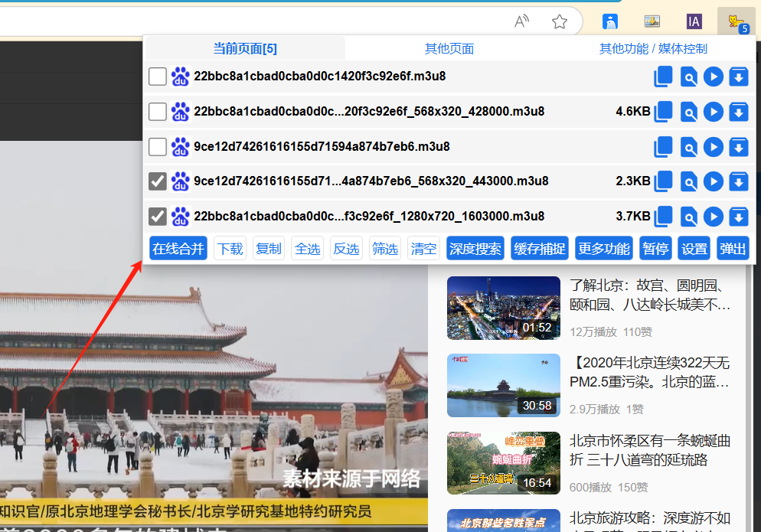This screenshot has width=761, height=532.
Task: Copy link of 22bbc8a1cbad0cba0d0c1420f3c92e6f.m3u8
Action: (663, 77)
